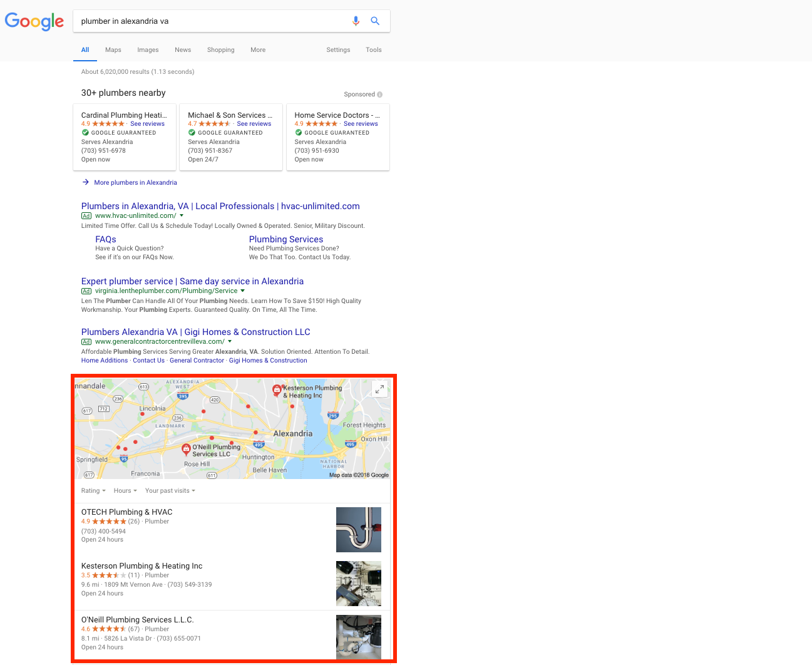The width and height of the screenshot is (812, 665).
Task: Select the All tab
Action: click(x=85, y=50)
